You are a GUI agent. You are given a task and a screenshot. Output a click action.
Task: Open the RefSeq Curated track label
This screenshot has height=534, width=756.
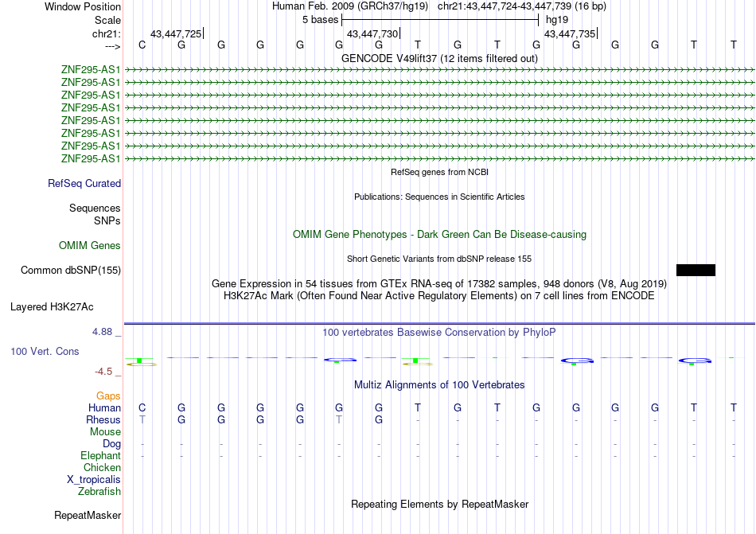click(x=84, y=184)
